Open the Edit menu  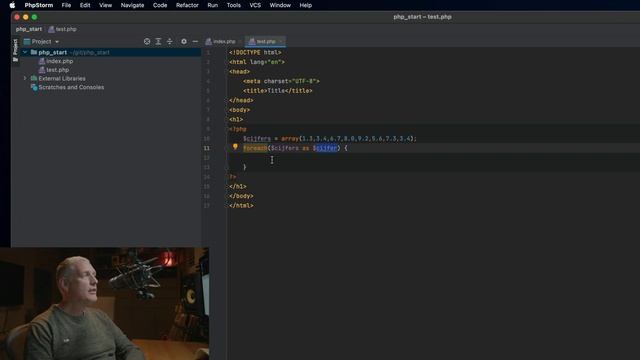pyautogui.click(x=85, y=5)
